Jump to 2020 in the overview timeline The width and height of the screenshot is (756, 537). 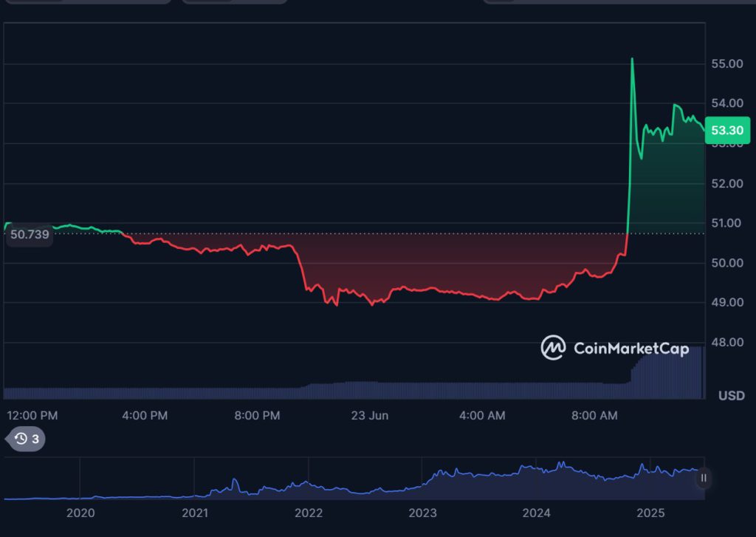(80, 513)
